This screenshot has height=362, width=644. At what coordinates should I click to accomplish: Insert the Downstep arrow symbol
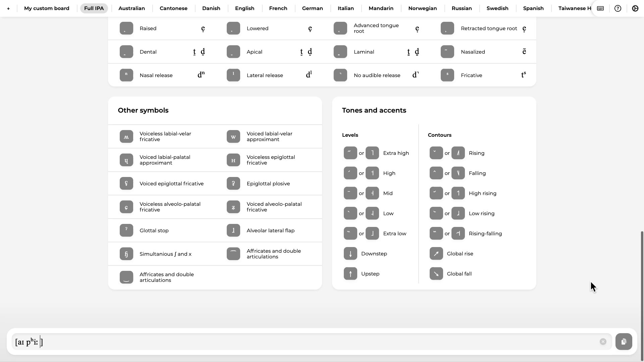pyautogui.click(x=351, y=254)
